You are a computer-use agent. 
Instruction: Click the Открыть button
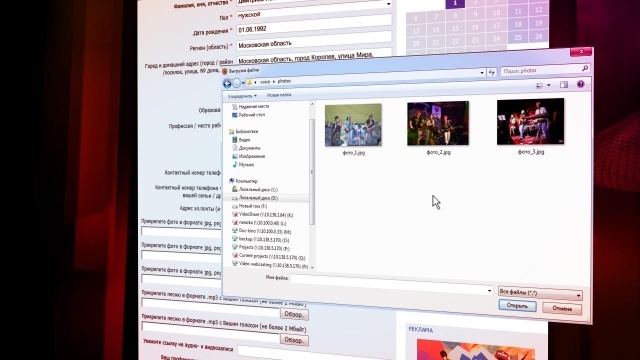(x=517, y=305)
